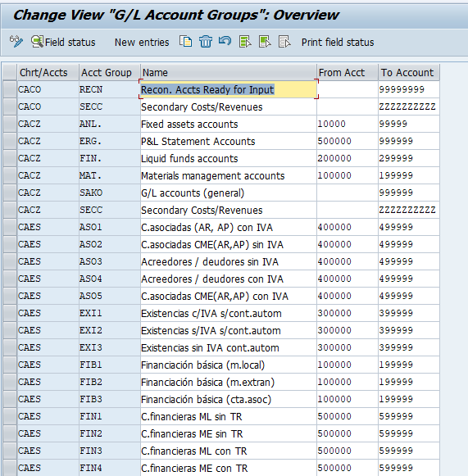This screenshot has width=468, height=476.
Task: Click name field Liquid funds accounts
Action: (229, 158)
